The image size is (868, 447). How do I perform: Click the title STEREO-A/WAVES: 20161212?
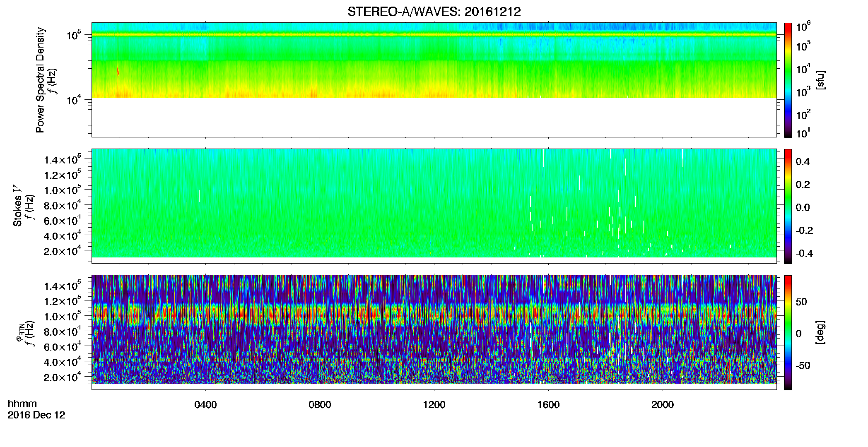click(434, 12)
